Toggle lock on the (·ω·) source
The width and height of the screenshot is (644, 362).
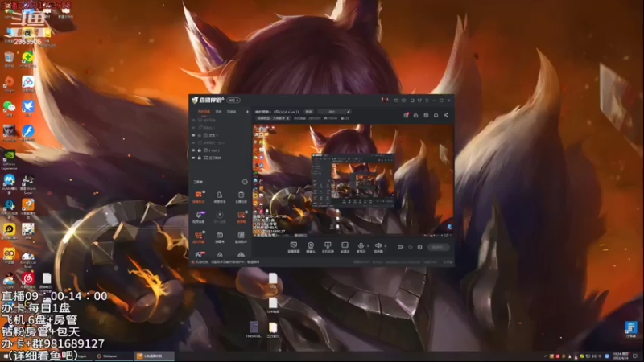[x=200, y=150]
